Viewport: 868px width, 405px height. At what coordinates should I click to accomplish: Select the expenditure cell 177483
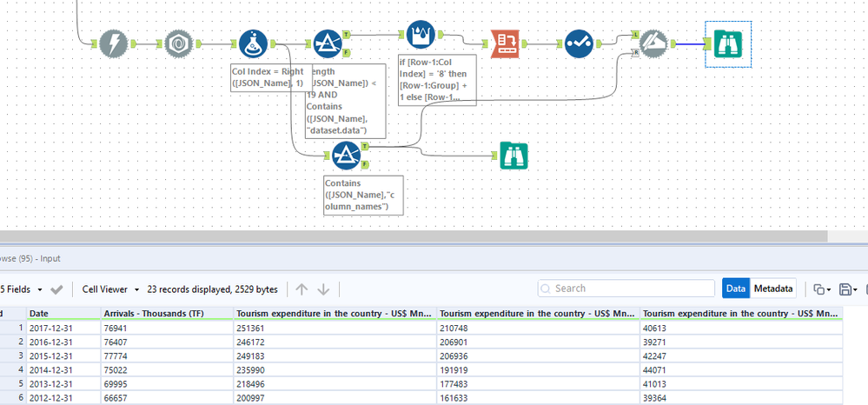(x=538, y=383)
